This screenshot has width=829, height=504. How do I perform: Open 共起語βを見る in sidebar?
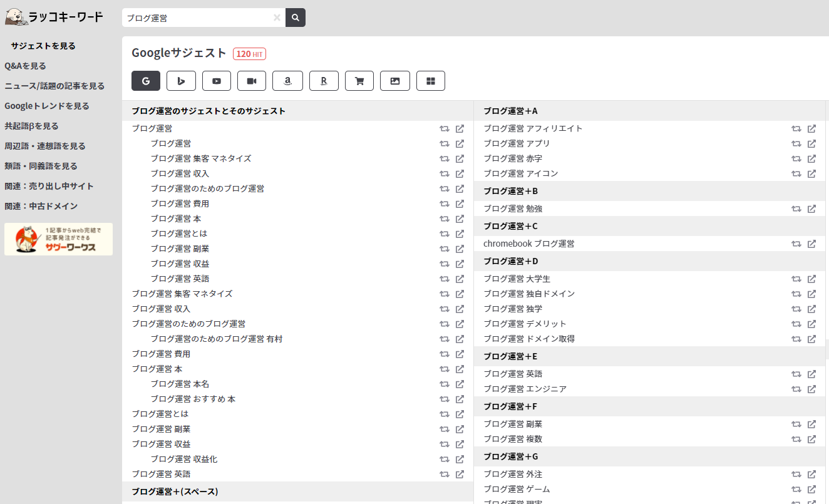31,126
